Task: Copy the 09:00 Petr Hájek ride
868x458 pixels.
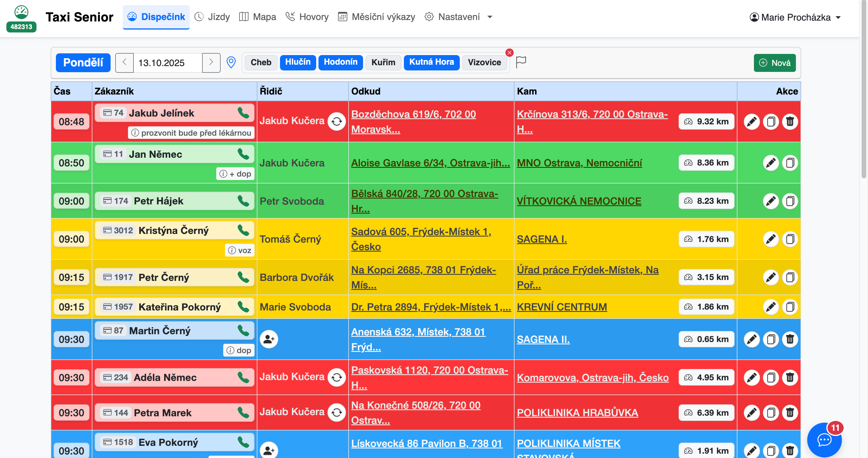Action: pos(790,201)
